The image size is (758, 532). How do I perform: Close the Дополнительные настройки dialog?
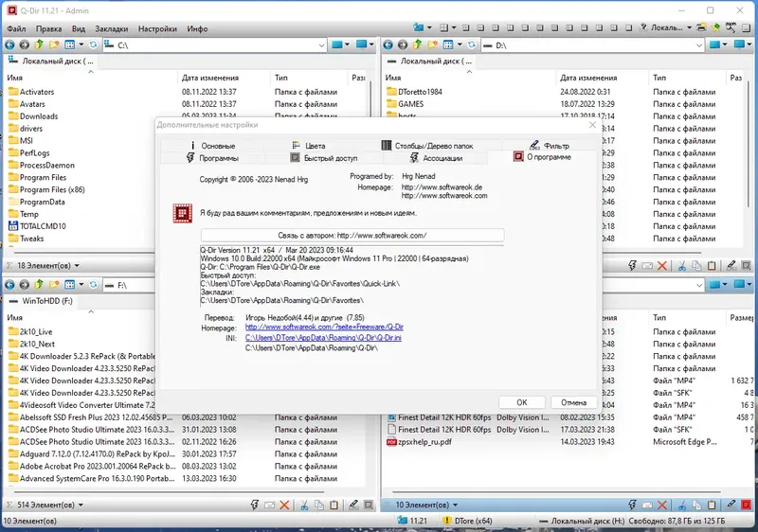[x=593, y=125]
